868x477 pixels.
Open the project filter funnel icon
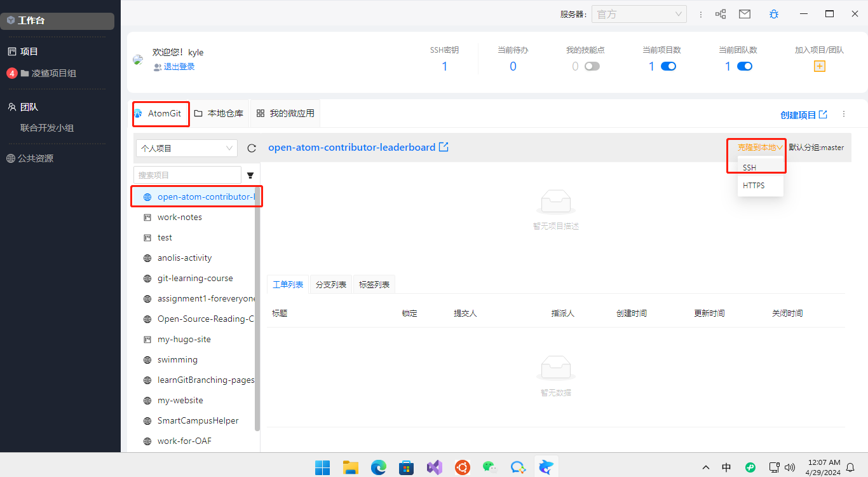250,175
